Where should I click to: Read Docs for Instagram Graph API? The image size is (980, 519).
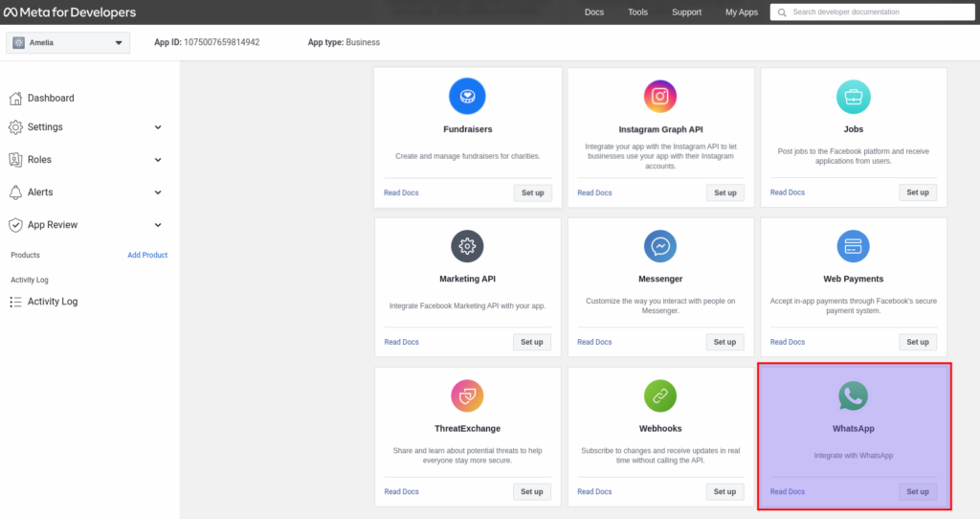(594, 192)
